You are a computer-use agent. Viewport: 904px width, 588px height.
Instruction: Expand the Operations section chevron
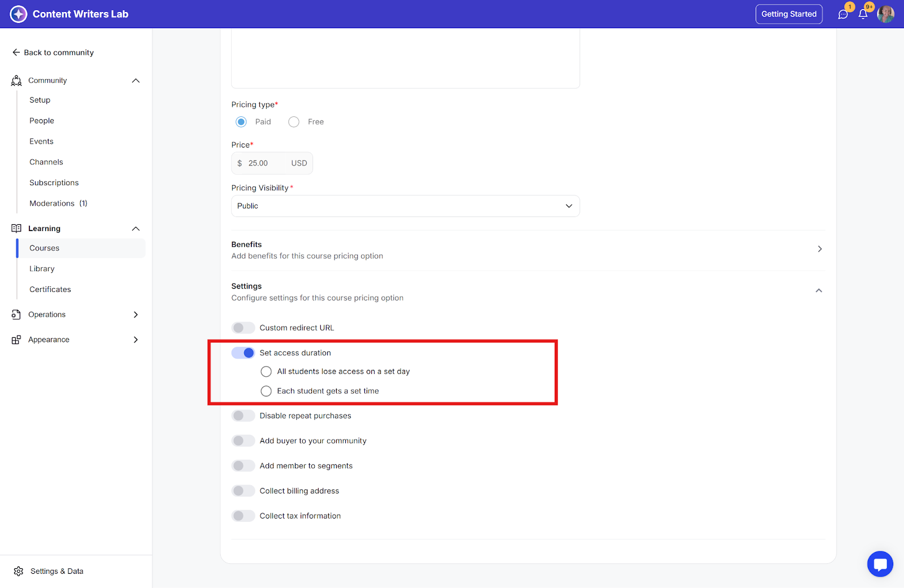click(x=136, y=315)
